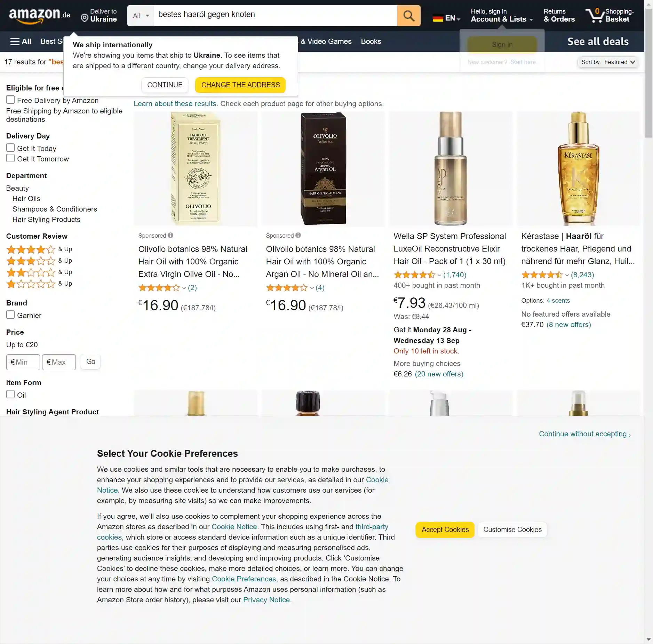Screen dimensions: 653x644
Task: Expand the All search category dropdown
Action: [x=141, y=16]
